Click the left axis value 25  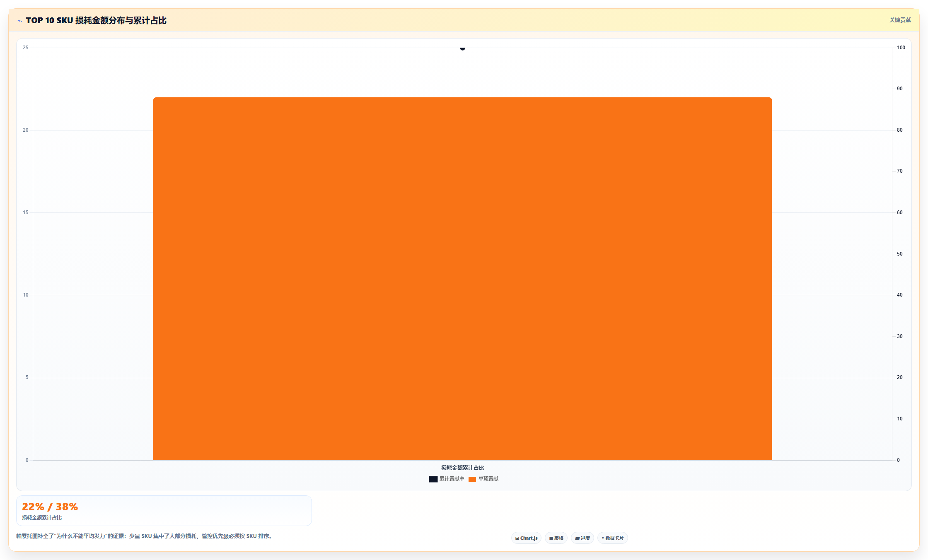26,48
